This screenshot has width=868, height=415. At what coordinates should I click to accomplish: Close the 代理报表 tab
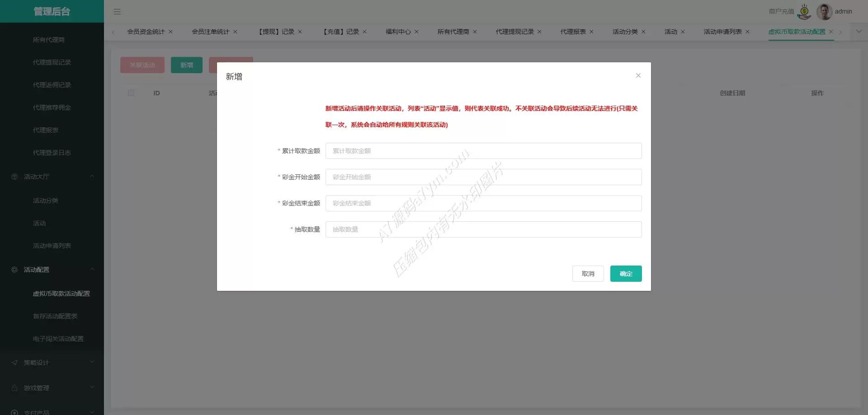[591, 32]
